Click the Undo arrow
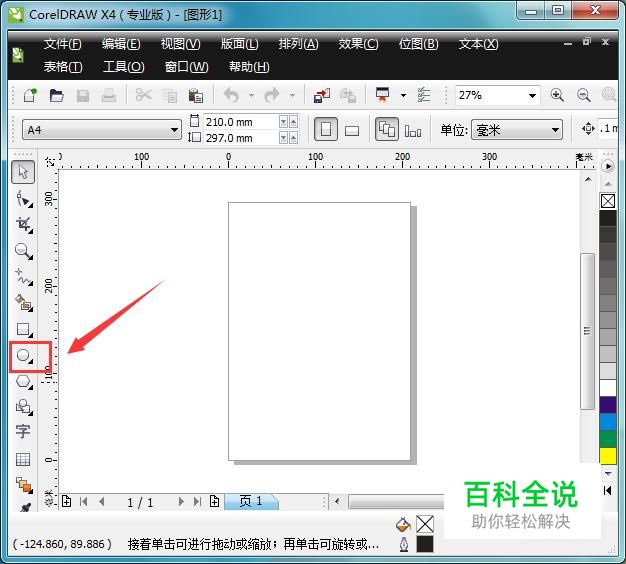 click(232, 95)
